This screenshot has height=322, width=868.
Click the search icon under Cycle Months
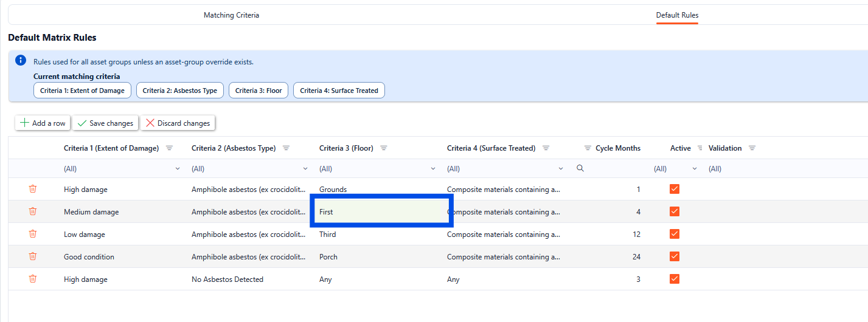[x=580, y=169]
